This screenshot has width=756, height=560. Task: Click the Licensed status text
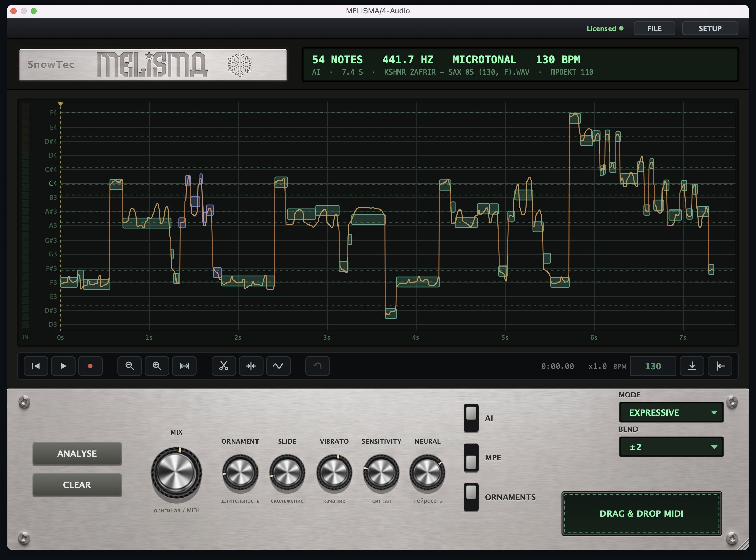(601, 28)
